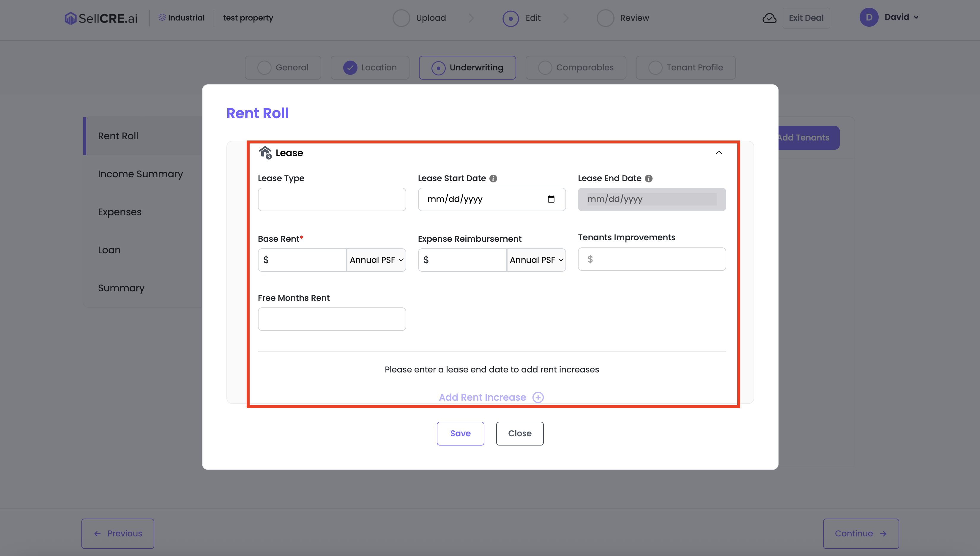Image resolution: width=980 pixels, height=556 pixels.
Task: Open Expense Reimbursement Annual PSF dropdown
Action: click(x=536, y=260)
